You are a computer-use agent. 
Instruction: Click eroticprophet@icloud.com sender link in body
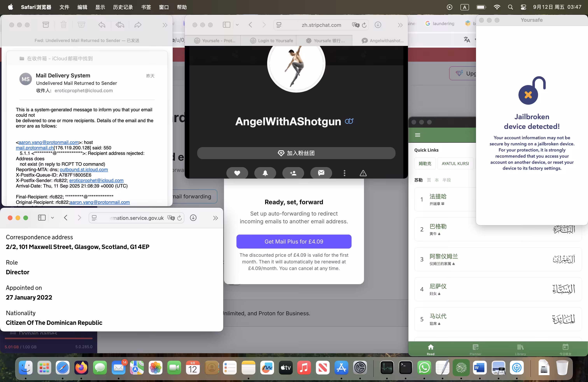(96, 180)
